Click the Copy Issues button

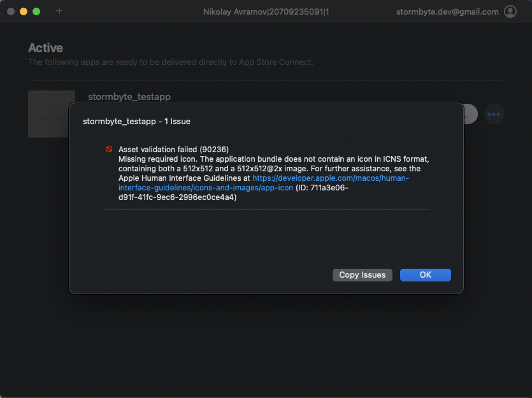tap(362, 275)
